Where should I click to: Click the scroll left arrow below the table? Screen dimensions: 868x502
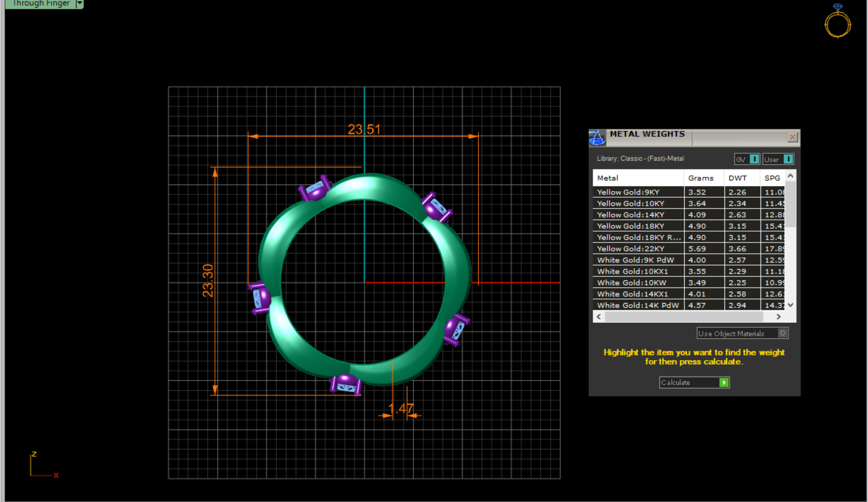pyautogui.click(x=599, y=317)
